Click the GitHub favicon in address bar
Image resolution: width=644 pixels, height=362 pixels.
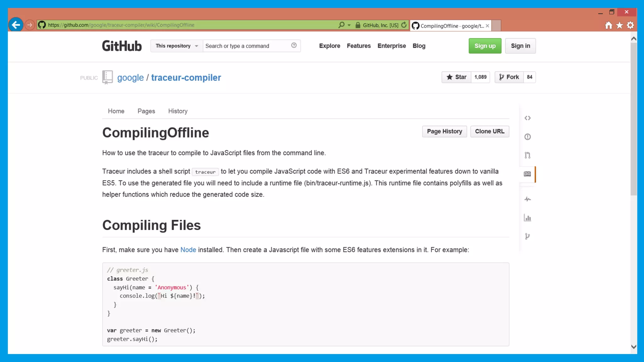[x=42, y=25]
